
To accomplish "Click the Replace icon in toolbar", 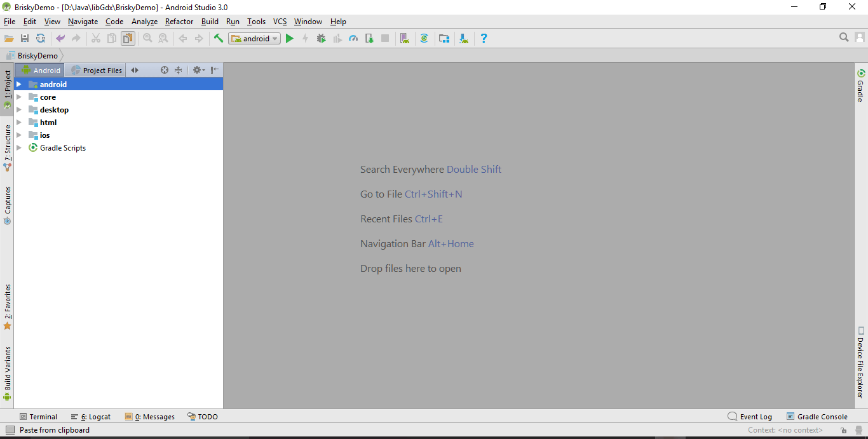I will (163, 39).
